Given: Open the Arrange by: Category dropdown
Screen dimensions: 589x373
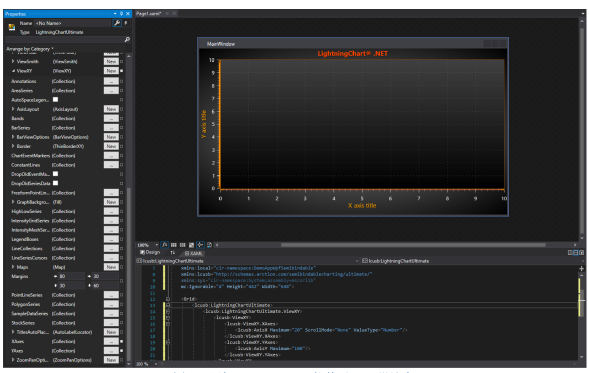Looking at the screenshot, I should pos(30,49).
